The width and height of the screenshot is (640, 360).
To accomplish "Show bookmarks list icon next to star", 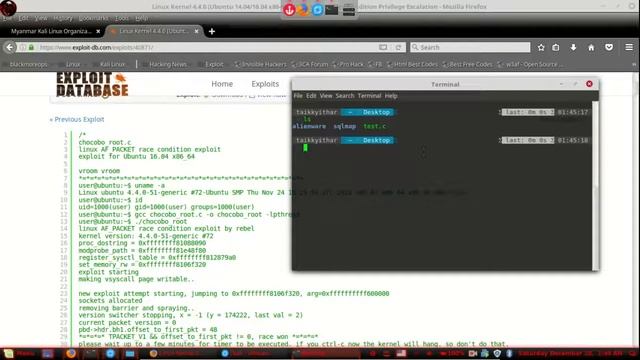I will tap(556, 47).
